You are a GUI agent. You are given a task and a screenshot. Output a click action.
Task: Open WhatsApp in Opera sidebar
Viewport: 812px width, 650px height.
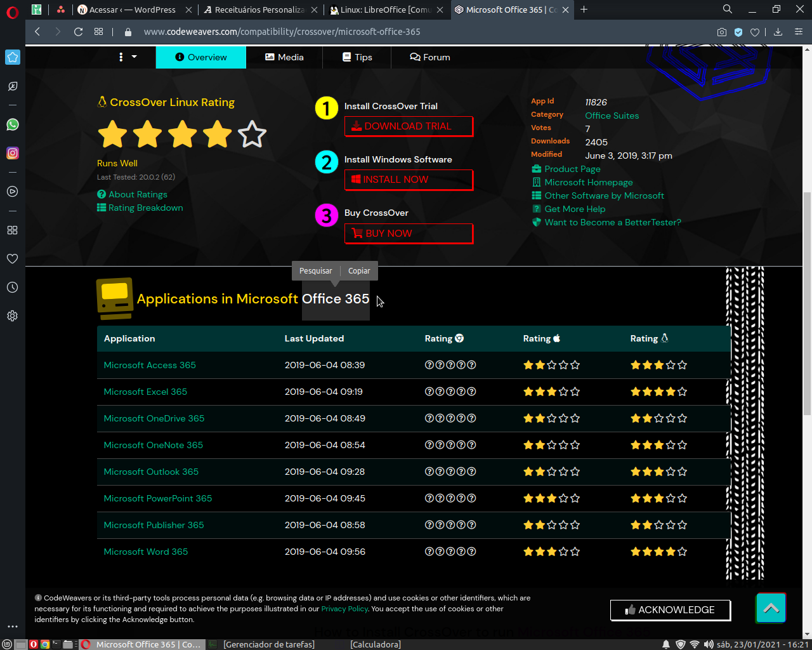[13, 124]
